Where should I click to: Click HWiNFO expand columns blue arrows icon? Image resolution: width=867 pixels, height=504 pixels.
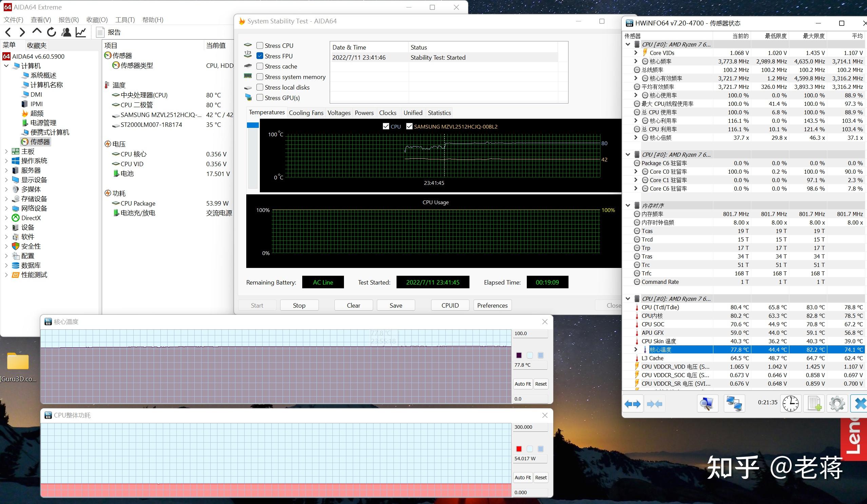632,404
